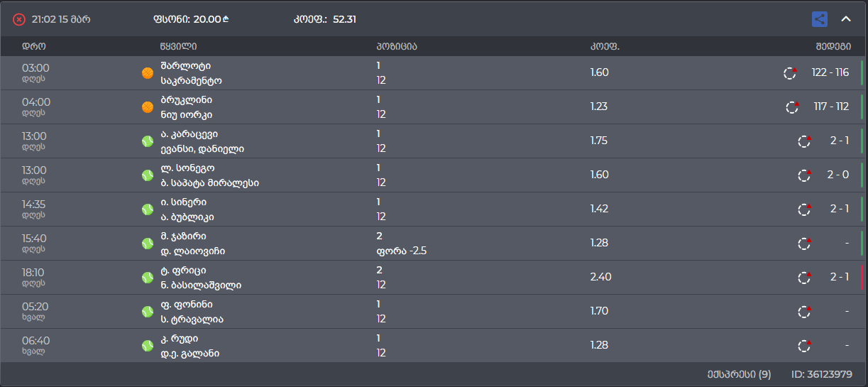The width and height of the screenshot is (868, 387).
Task: Click the 21:02 bet date text in header
Action: point(61,19)
